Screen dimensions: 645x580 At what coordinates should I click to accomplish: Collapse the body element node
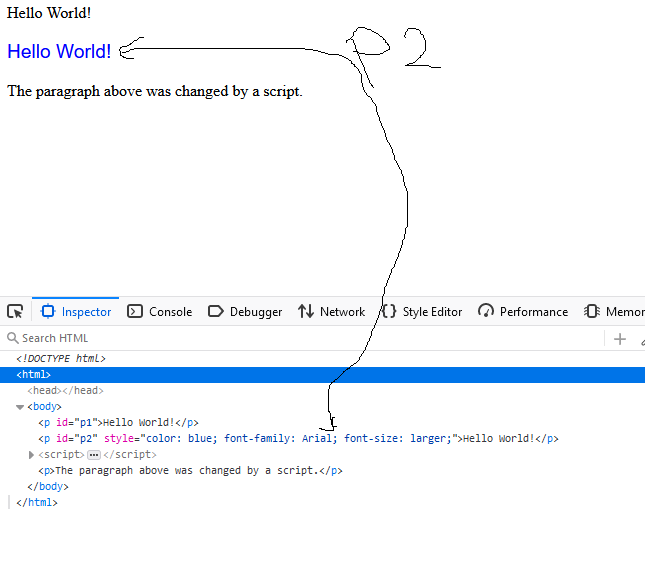coord(20,407)
